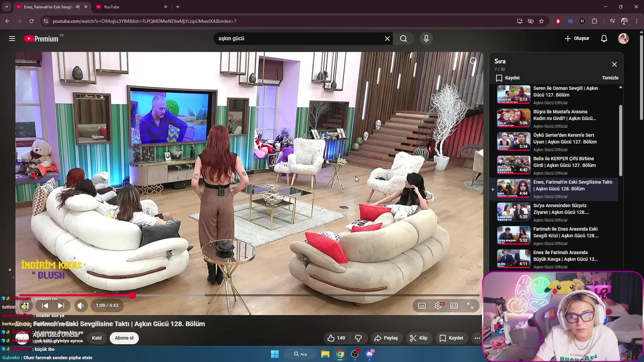Play queue item Seren ile Osman Sevgili
Image resolution: width=644 pixels, height=362 pixels.
[x=556, y=95]
